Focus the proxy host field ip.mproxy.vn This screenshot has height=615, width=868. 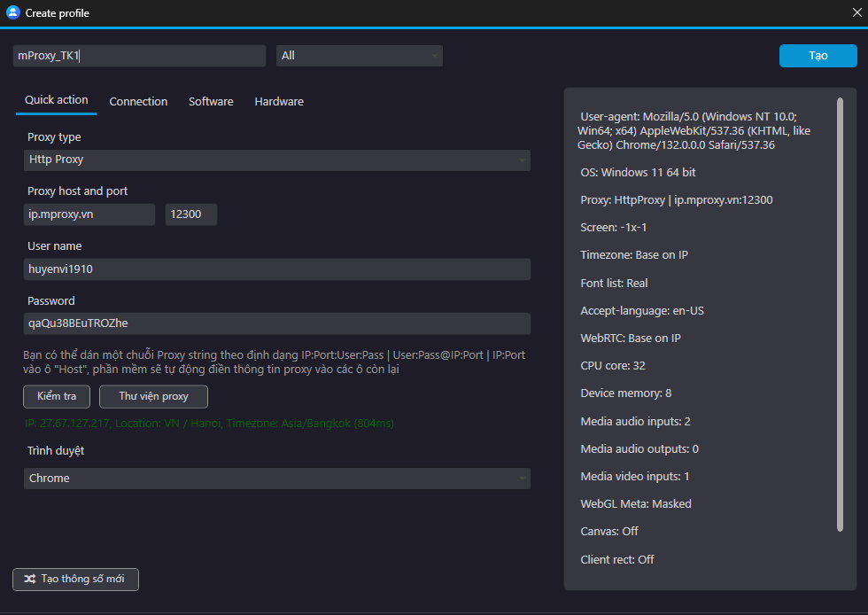pos(89,214)
